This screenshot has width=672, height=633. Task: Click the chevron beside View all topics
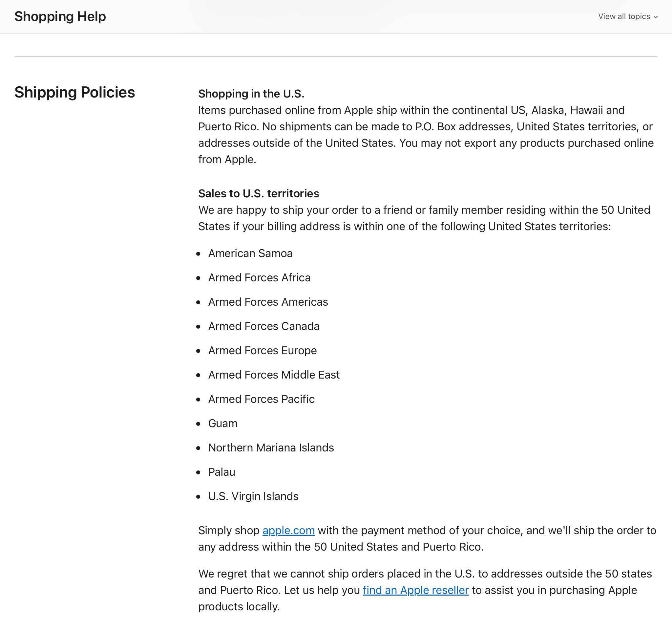[x=656, y=17]
